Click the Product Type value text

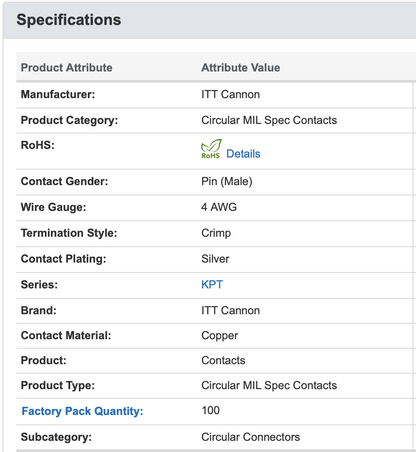point(269,385)
